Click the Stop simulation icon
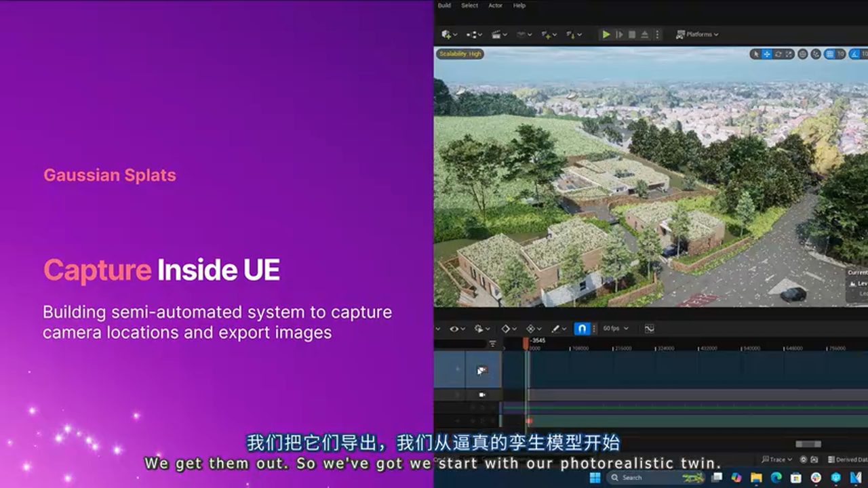Viewport: 868px width, 488px height. click(632, 34)
